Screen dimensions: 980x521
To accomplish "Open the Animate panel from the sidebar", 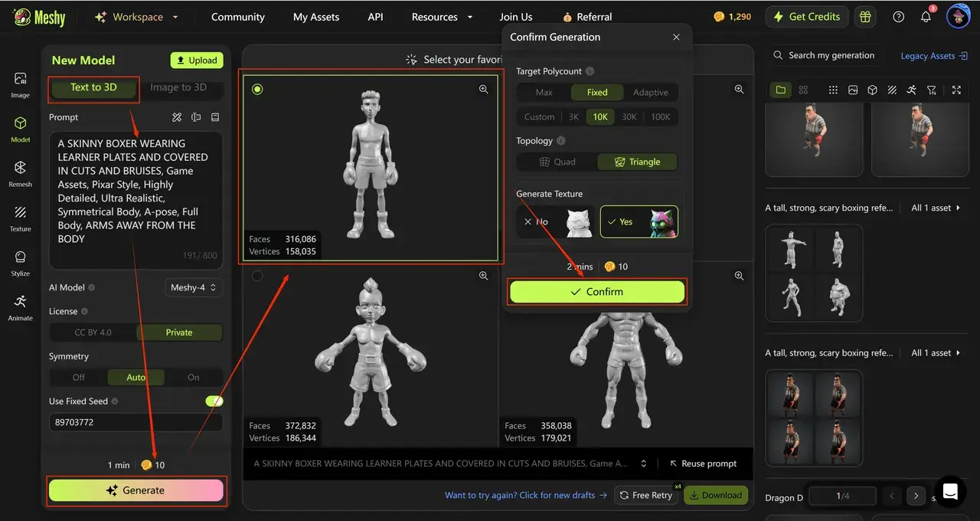I will (x=20, y=307).
